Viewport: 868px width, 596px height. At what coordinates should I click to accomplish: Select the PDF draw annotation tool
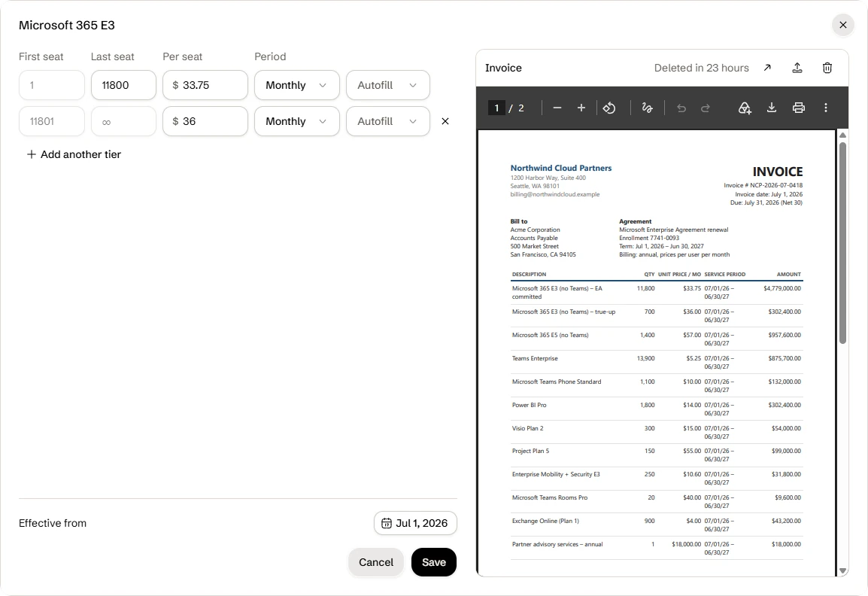647,108
